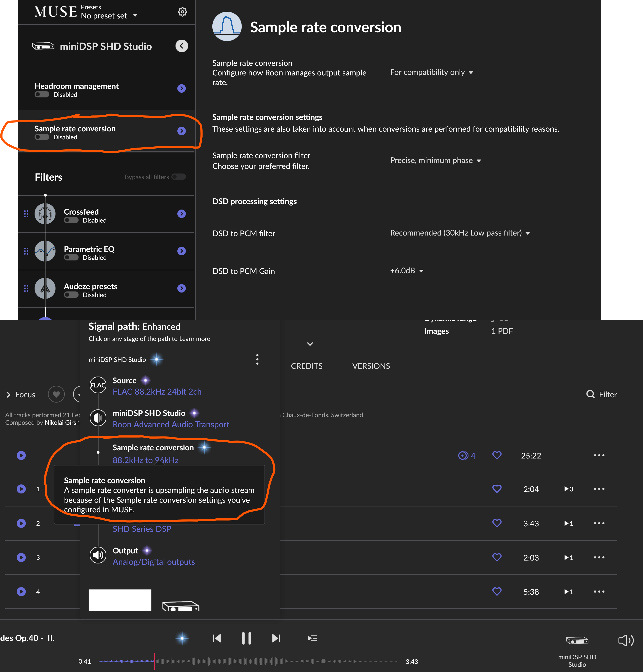
Task: Open Nikolai Girsh composer link
Action: pos(62,423)
